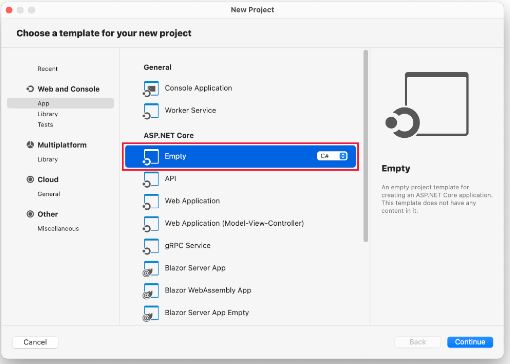Select Tests under Web and Console

click(x=45, y=124)
